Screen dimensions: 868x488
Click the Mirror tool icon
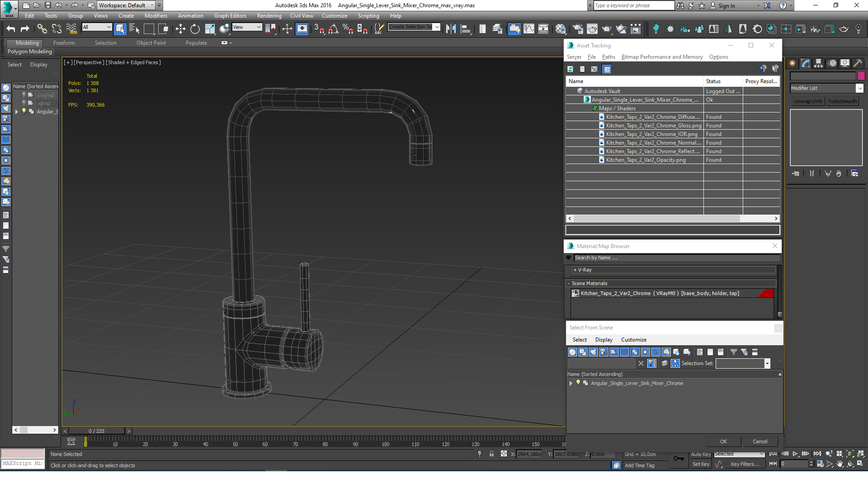(x=451, y=29)
